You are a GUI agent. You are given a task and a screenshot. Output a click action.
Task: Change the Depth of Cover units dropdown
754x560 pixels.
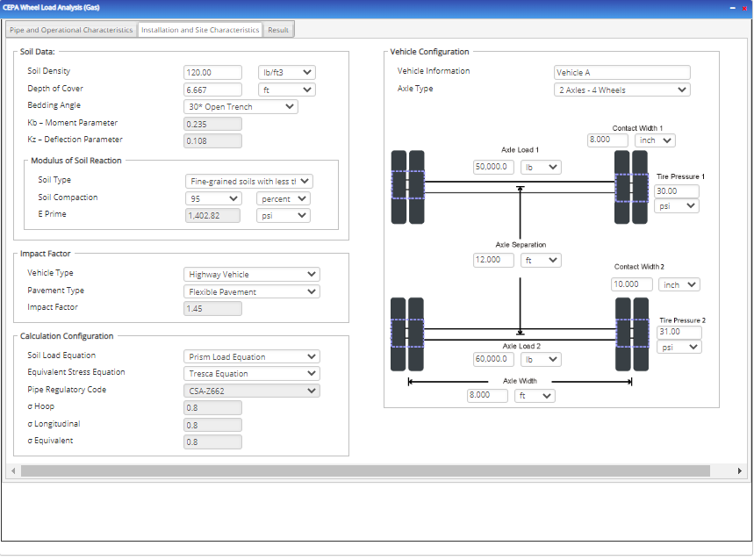[x=286, y=89]
